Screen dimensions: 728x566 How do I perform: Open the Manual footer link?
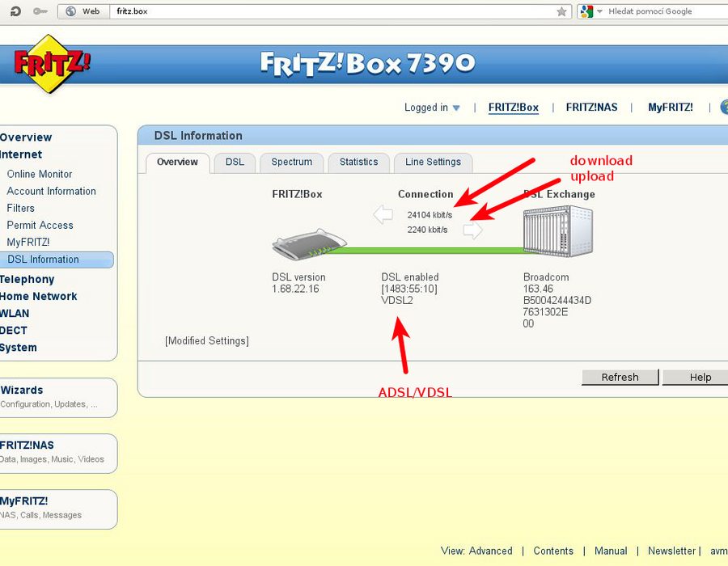coord(611,551)
